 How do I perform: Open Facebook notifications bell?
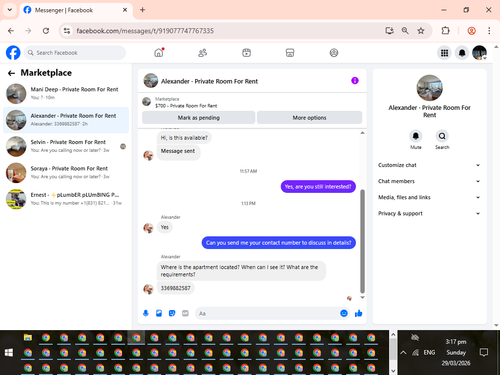pos(462,53)
